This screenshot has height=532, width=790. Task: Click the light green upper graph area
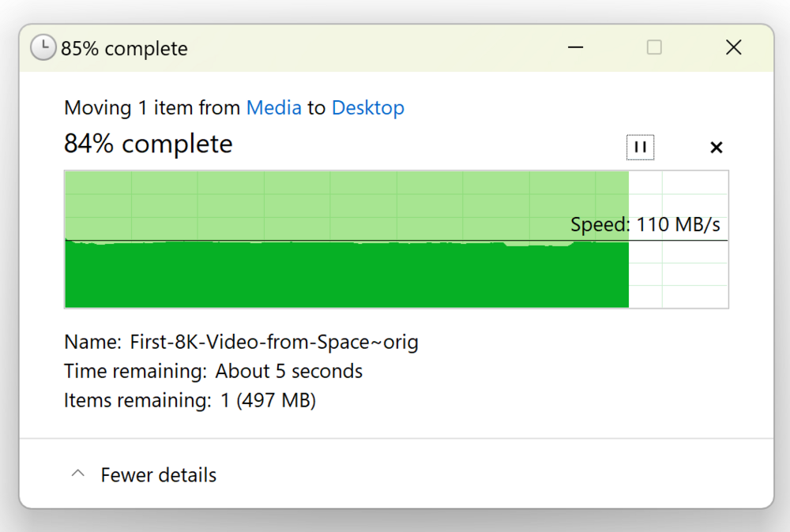tap(347, 205)
